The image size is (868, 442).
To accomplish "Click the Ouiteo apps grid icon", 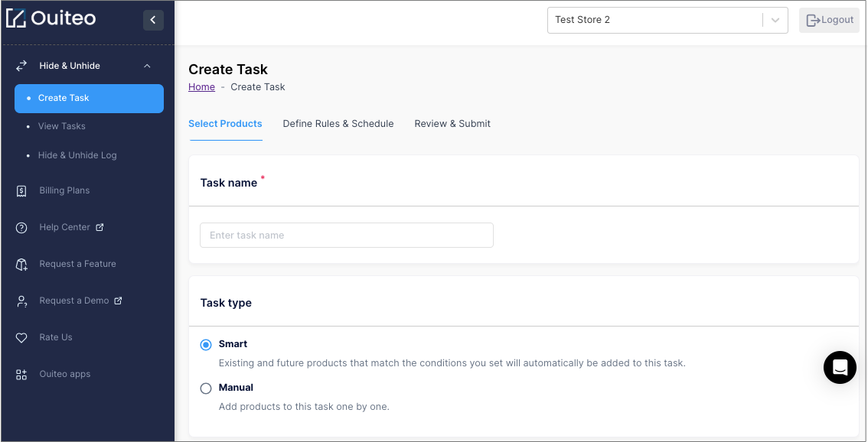I will point(21,375).
